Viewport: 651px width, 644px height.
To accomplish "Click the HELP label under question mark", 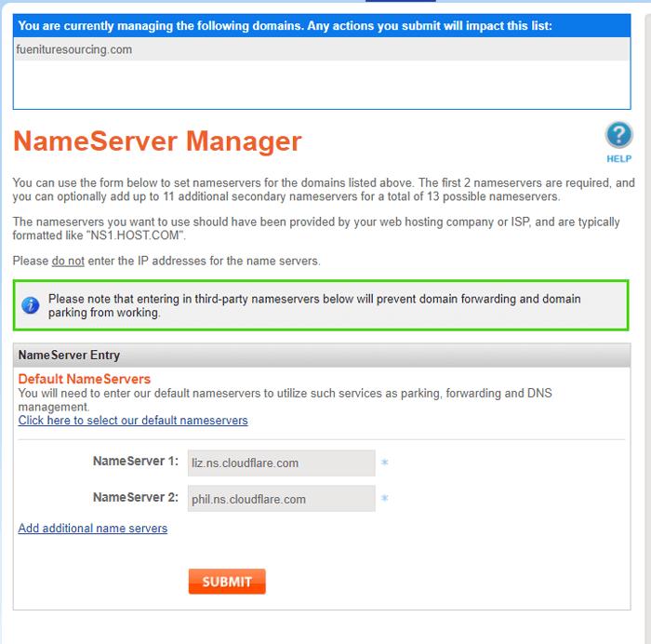I will pyautogui.click(x=618, y=159).
